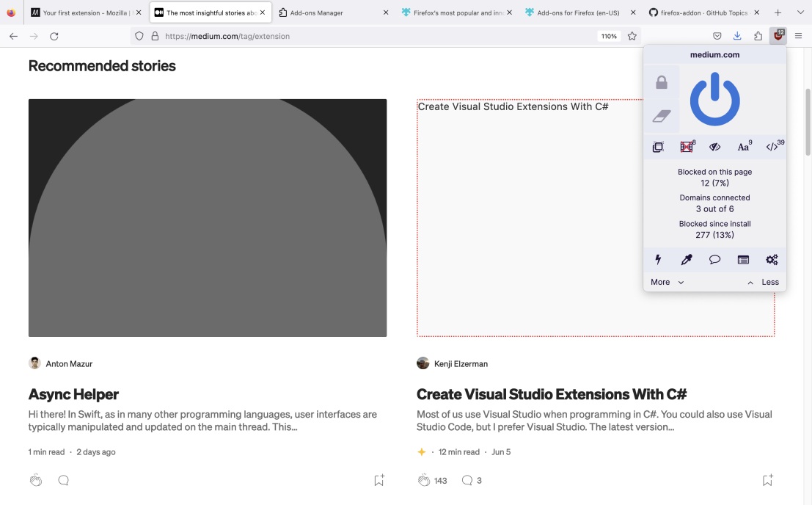Expand More in uBlock popup
The height and width of the screenshot is (505, 812).
[x=667, y=282]
